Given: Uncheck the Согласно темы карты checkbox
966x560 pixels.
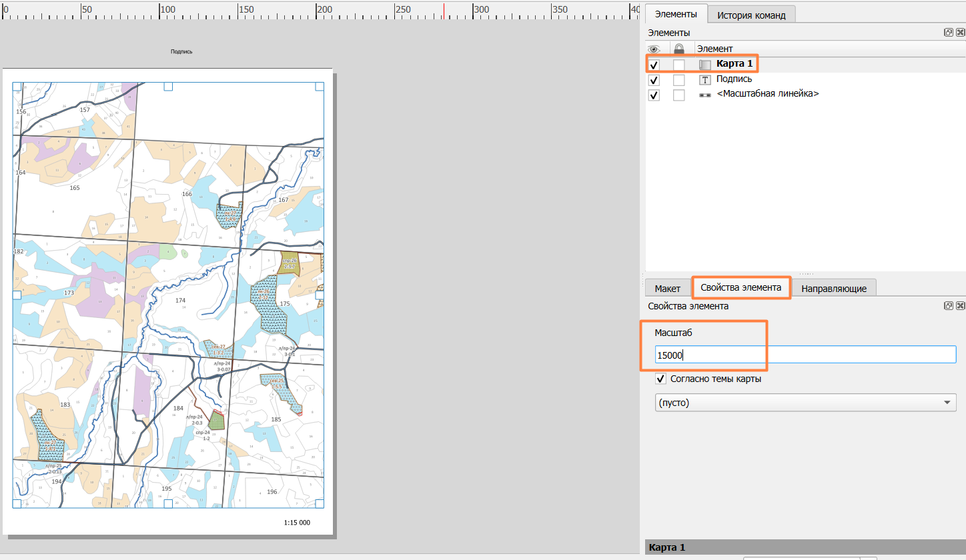Looking at the screenshot, I should coord(661,379).
